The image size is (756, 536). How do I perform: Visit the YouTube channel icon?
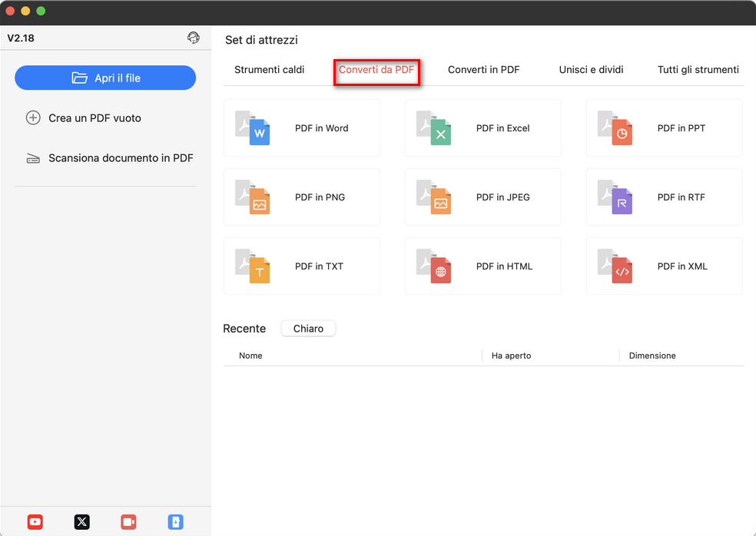(35, 521)
